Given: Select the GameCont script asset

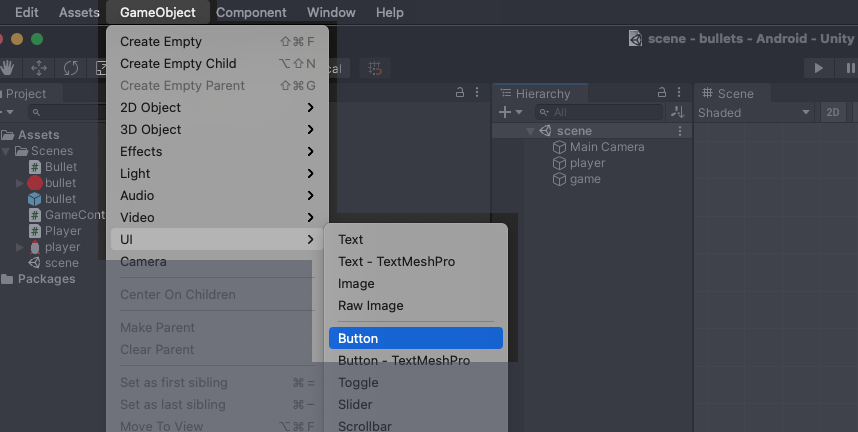Looking at the screenshot, I should [66, 215].
